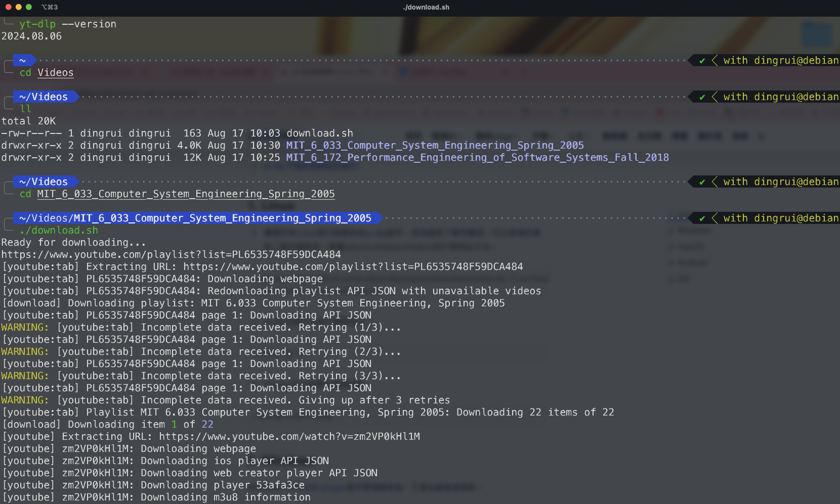The image size is (840, 504).
Task: Click the green fullscreen window button
Action: point(29,7)
